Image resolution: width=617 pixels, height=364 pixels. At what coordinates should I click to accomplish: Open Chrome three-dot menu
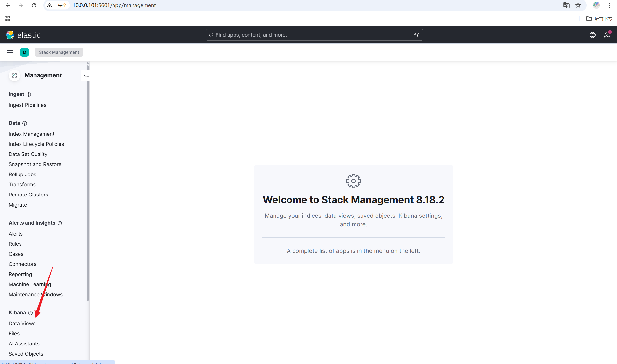click(x=609, y=5)
